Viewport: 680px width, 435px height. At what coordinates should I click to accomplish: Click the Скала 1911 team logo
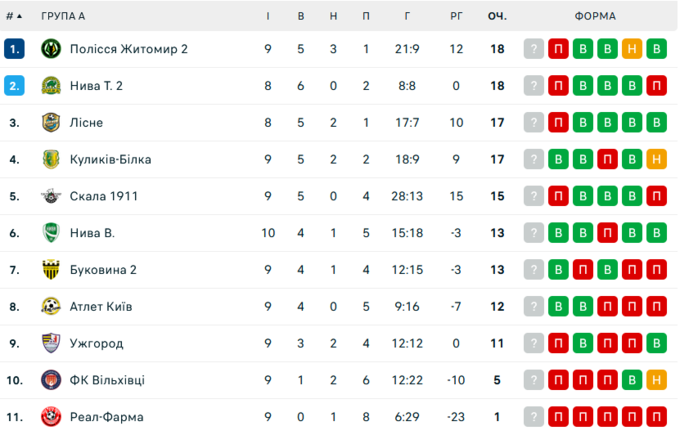[x=51, y=196]
